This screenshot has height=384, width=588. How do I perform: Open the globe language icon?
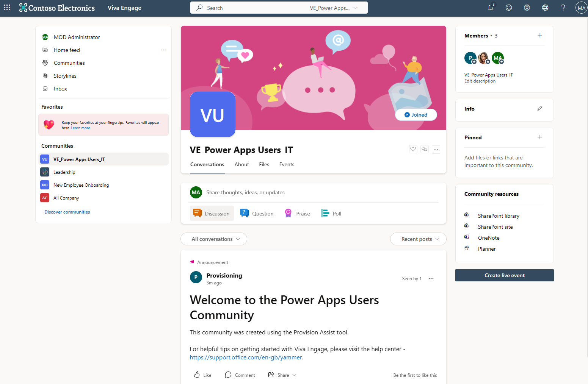[x=545, y=8]
